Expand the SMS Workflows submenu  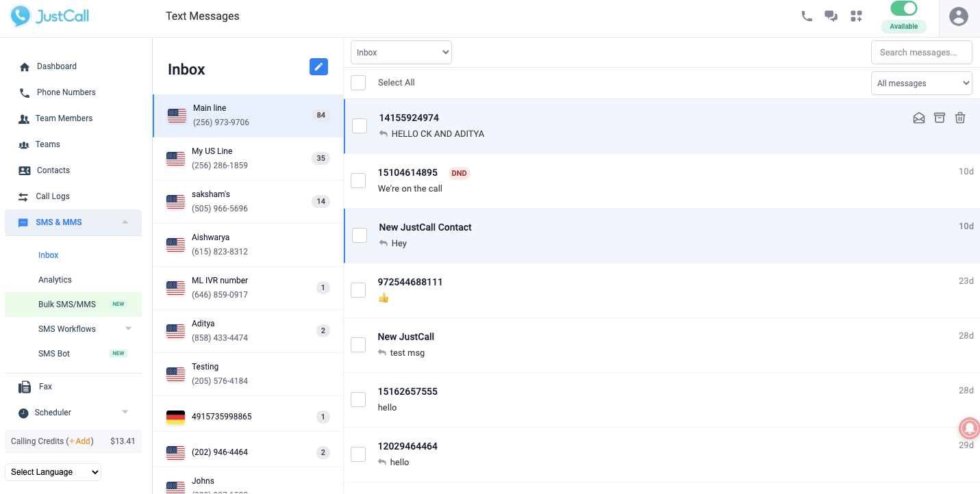(x=128, y=329)
